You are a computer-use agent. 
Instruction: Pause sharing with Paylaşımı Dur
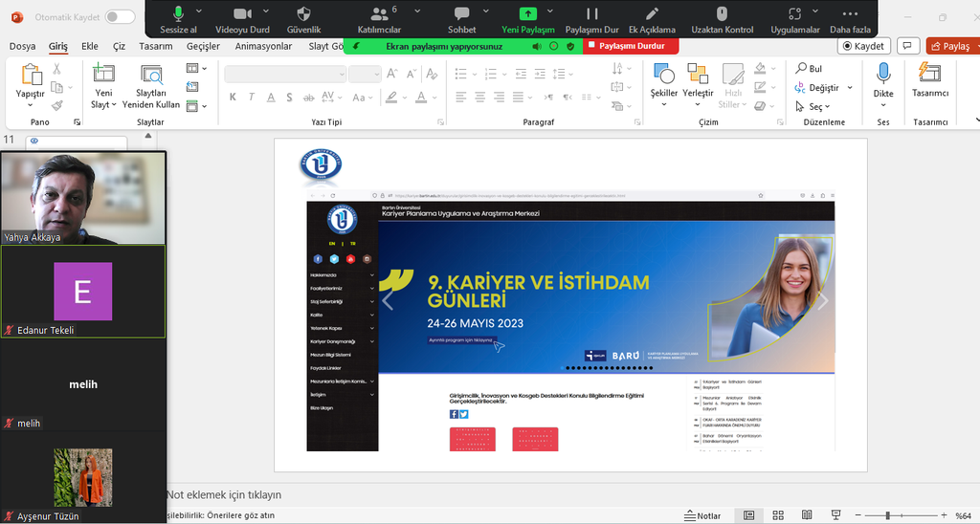[x=591, y=14]
